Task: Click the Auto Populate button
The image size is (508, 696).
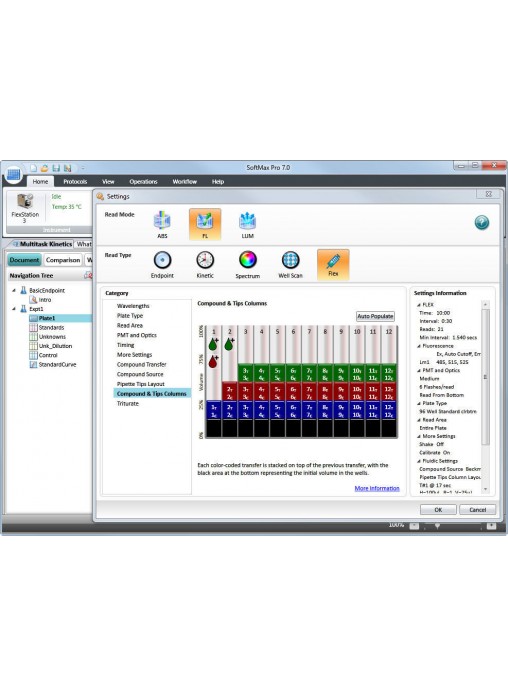Action: (x=375, y=316)
